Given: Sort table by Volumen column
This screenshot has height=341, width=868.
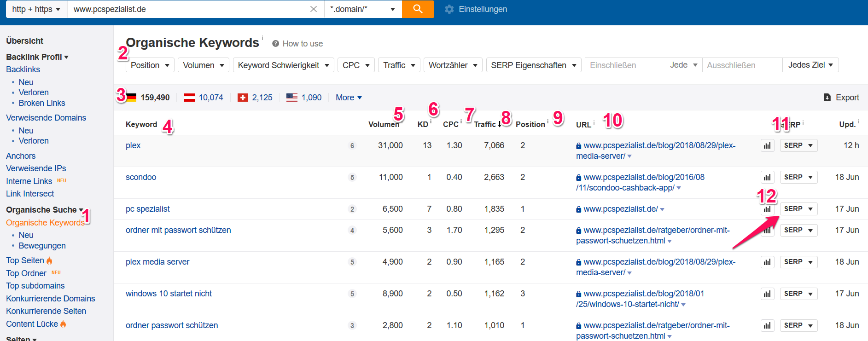Looking at the screenshot, I should pos(384,124).
